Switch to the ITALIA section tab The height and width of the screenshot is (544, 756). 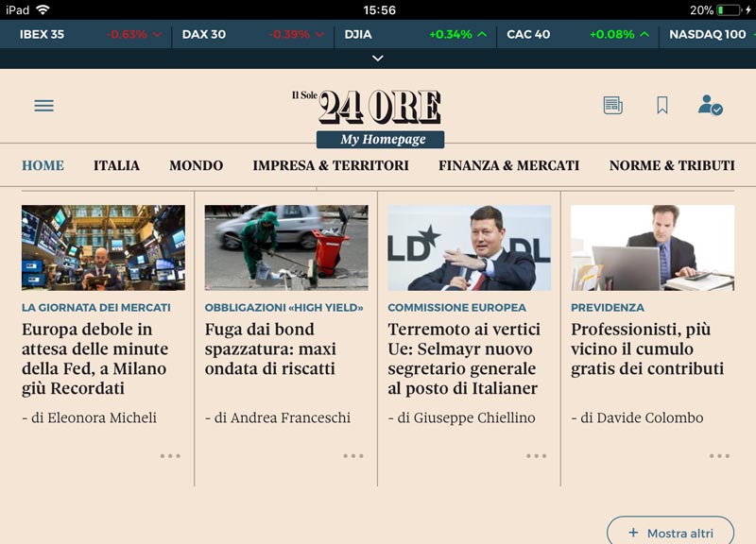point(116,165)
